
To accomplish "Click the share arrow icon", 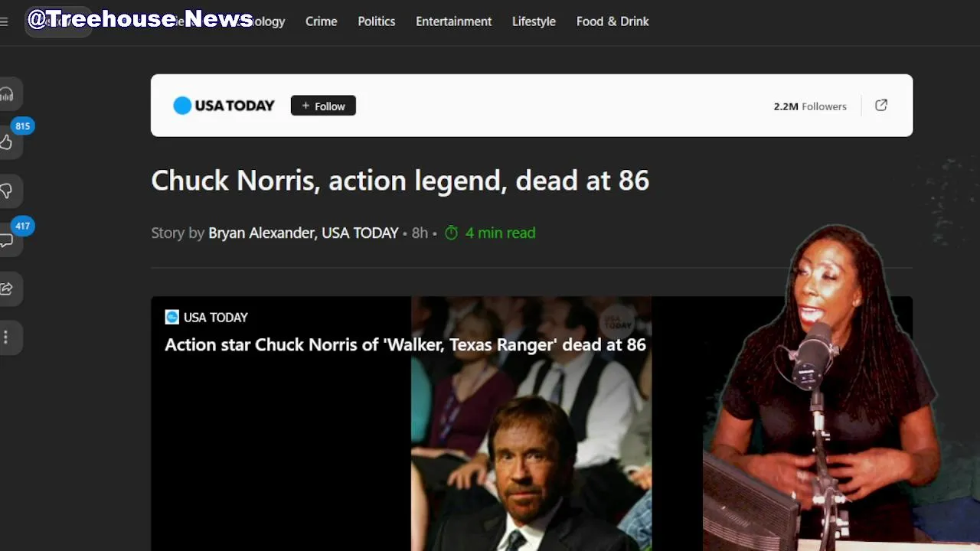I will [6, 289].
